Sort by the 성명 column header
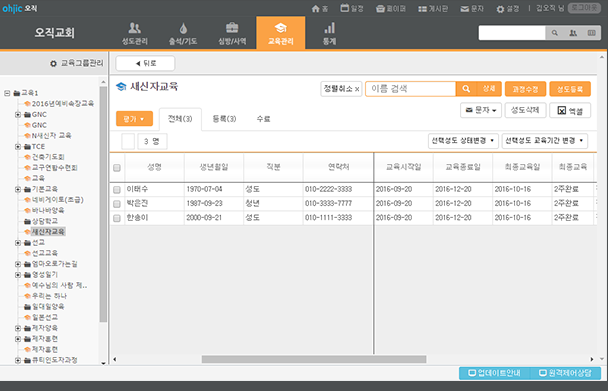Image resolution: width=608 pixels, height=391 pixels. pyautogui.click(x=154, y=167)
